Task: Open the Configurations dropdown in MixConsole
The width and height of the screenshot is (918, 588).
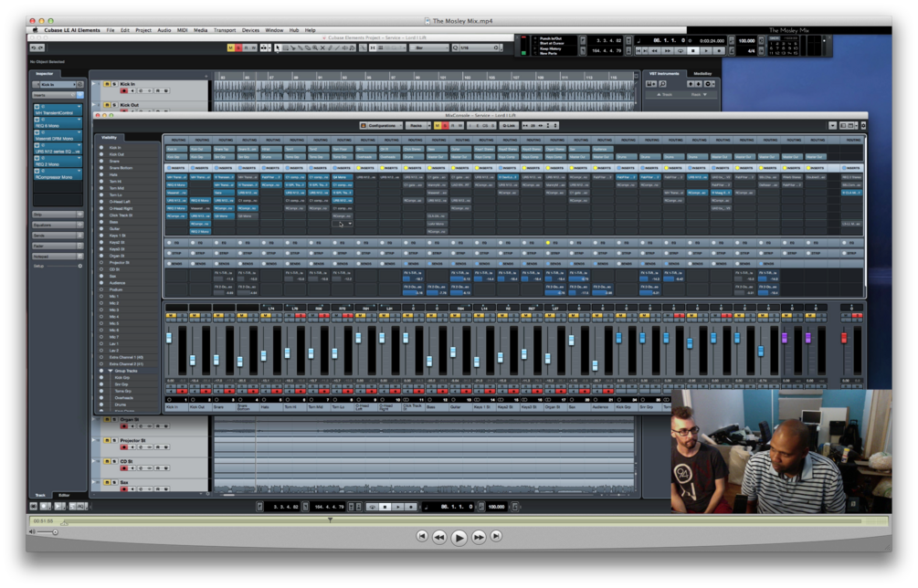Action: click(x=381, y=126)
